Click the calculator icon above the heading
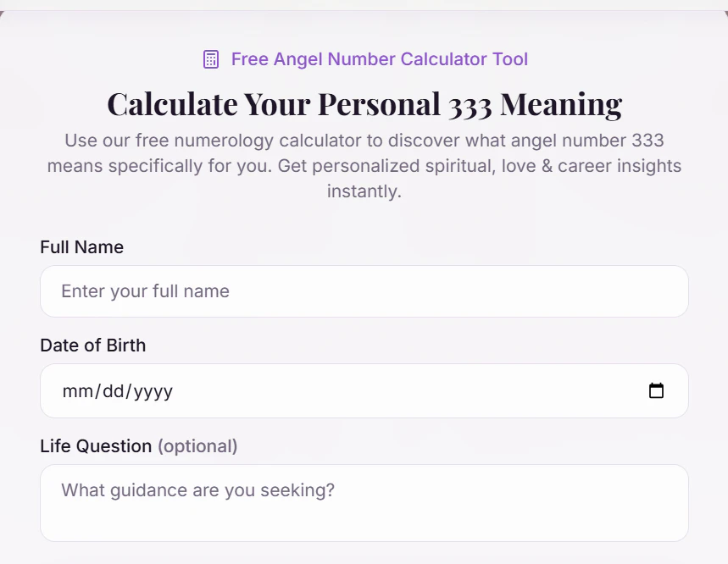The height and width of the screenshot is (564, 728). (209, 59)
